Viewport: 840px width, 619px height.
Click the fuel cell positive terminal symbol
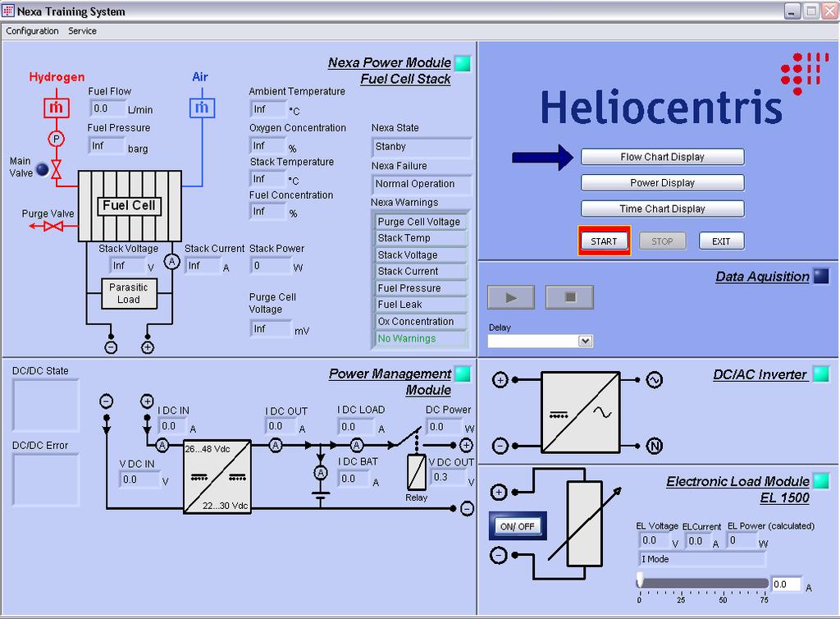148,347
